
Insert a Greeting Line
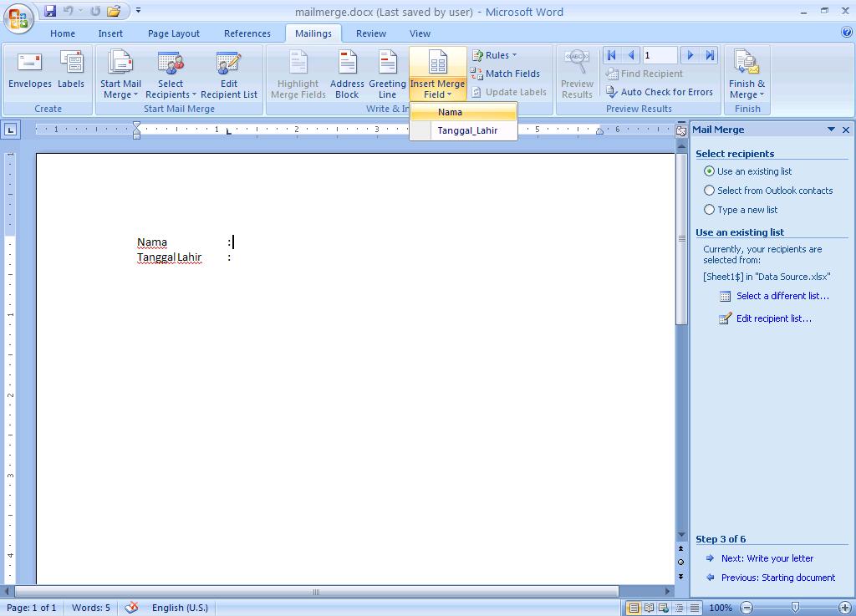pyautogui.click(x=387, y=74)
